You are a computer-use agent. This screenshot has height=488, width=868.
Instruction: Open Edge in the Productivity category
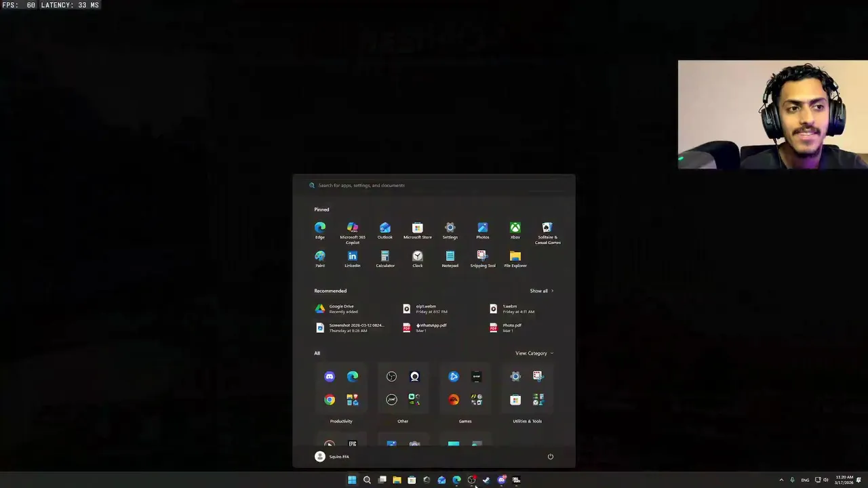353,377
